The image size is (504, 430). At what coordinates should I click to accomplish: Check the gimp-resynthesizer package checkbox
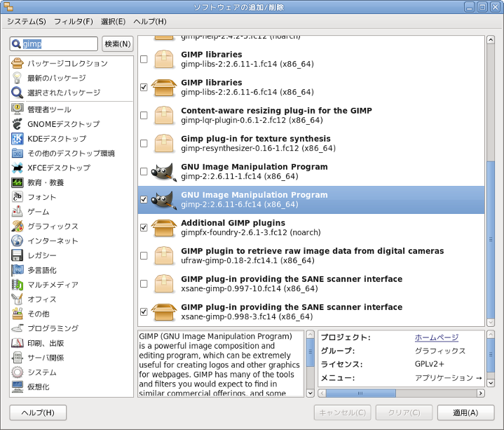pyautogui.click(x=144, y=143)
